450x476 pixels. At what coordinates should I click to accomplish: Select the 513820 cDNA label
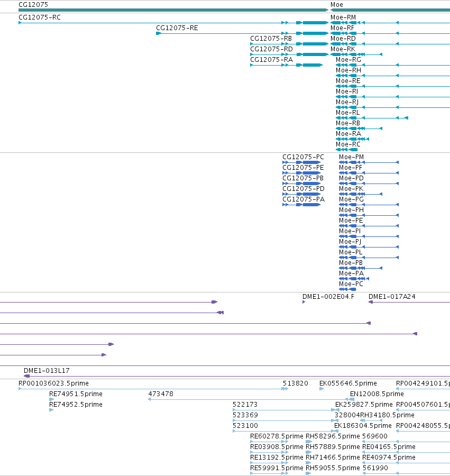point(295,383)
